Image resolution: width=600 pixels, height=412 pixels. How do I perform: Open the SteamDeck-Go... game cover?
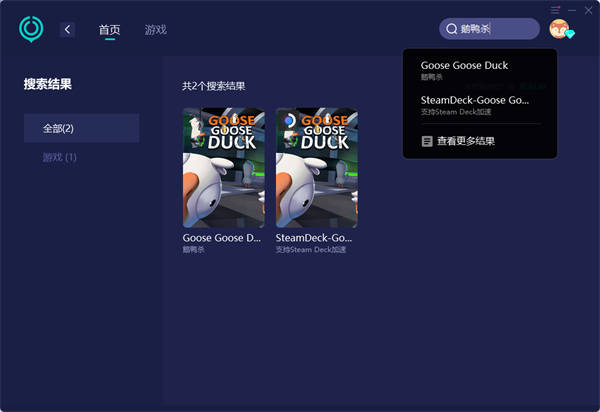pyautogui.click(x=317, y=168)
